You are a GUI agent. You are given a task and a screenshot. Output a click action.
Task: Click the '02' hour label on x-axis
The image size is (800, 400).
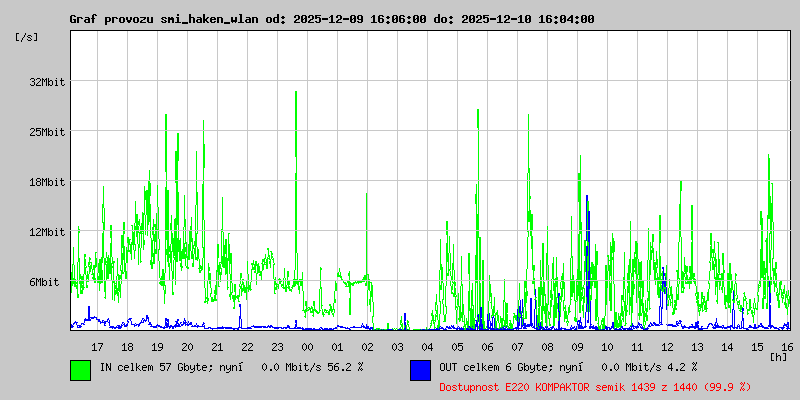pos(367,347)
